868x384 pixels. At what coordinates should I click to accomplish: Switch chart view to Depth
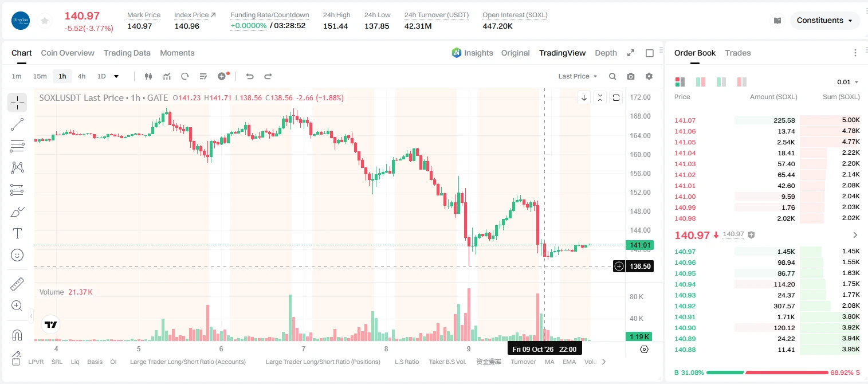click(x=606, y=53)
